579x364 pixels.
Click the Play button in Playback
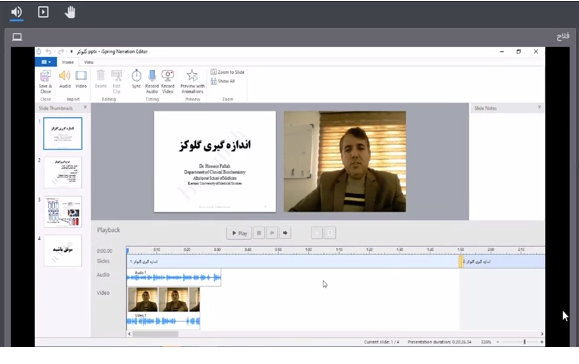pos(239,233)
